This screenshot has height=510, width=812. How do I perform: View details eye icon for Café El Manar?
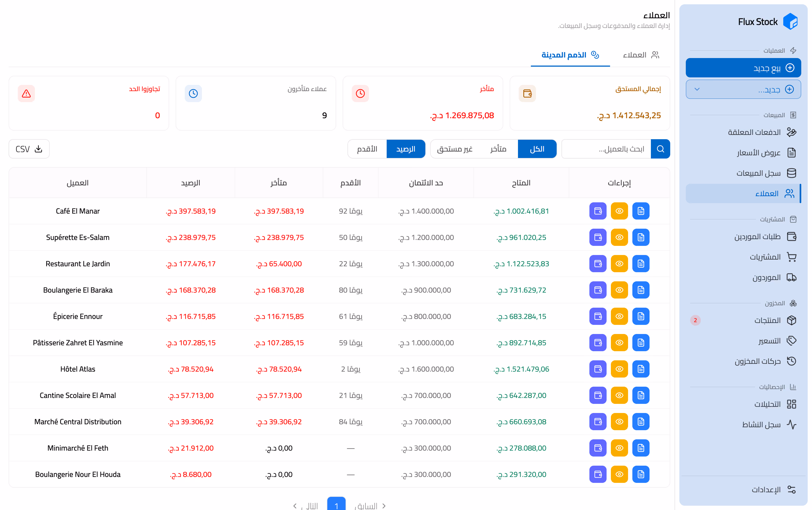[619, 211]
